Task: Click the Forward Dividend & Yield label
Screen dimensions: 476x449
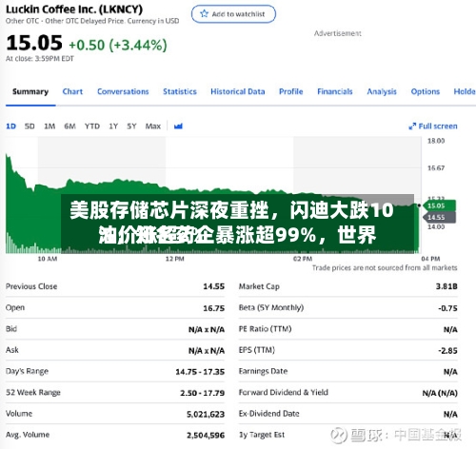Action: tap(284, 393)
